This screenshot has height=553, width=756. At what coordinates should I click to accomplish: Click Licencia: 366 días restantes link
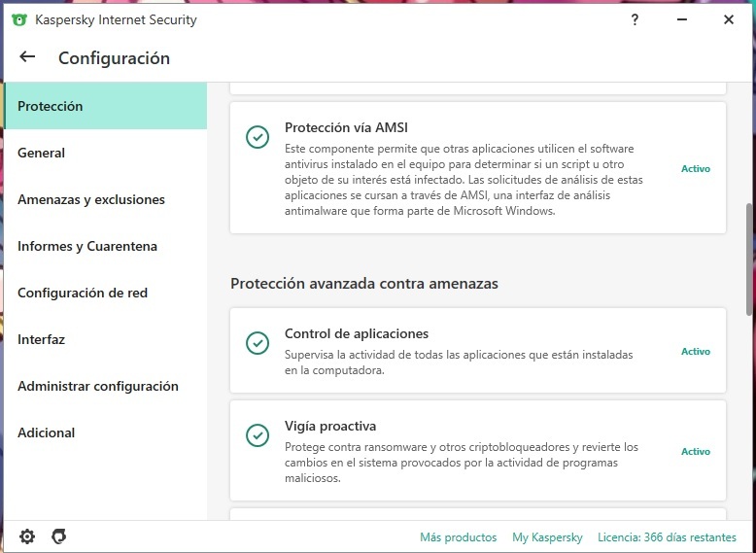(x=667, y=537)
